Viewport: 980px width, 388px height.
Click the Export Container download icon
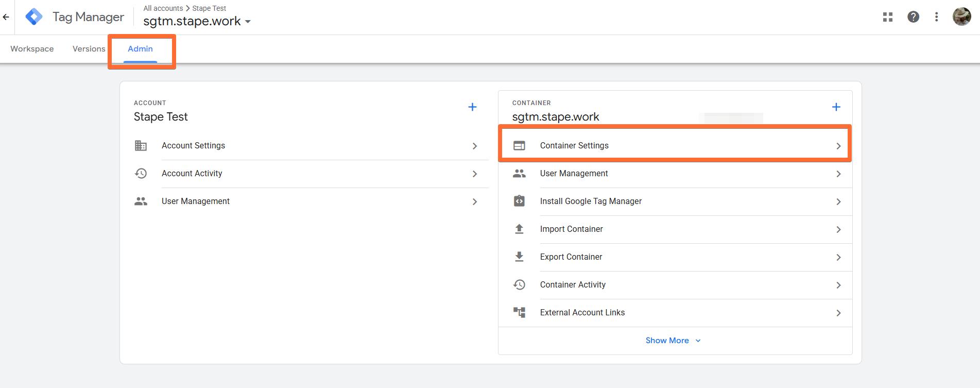tap(519, 257)
